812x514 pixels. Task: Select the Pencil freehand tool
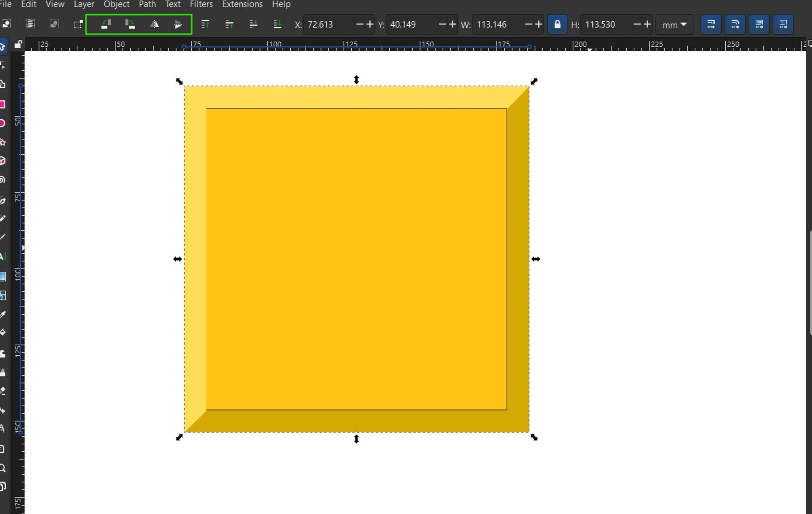2,219
